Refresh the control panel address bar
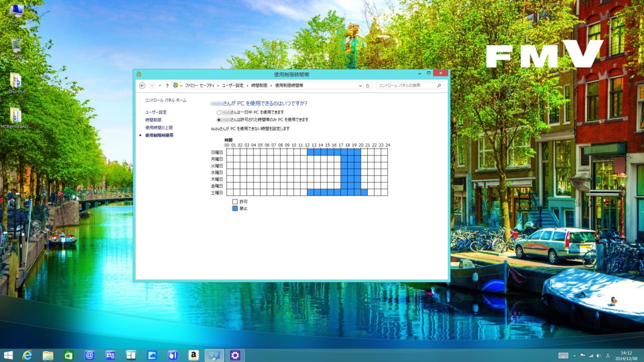This screenshot has width=644, height=362. point(368,85)
